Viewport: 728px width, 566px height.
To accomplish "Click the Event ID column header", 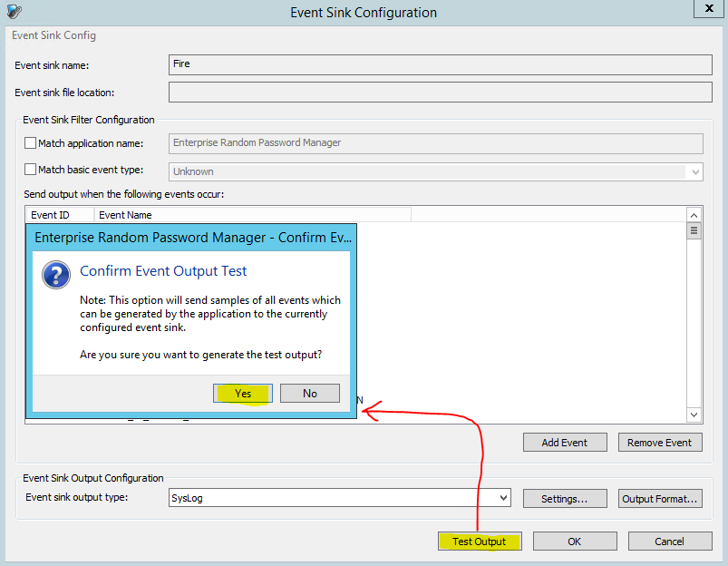I will pos(60,215).
